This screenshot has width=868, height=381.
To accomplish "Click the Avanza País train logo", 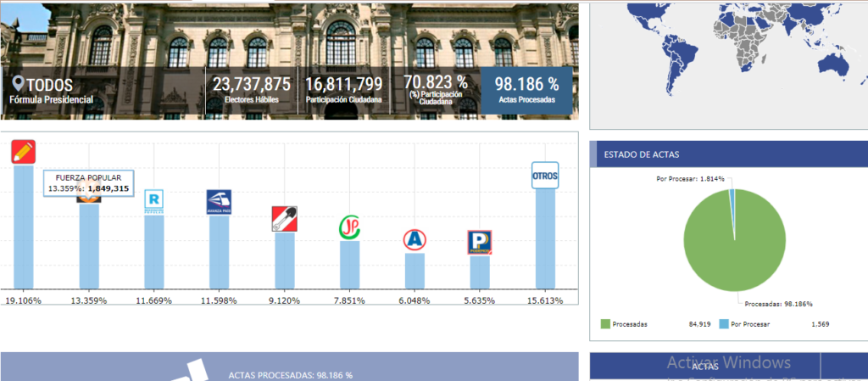I will point(219,202).
